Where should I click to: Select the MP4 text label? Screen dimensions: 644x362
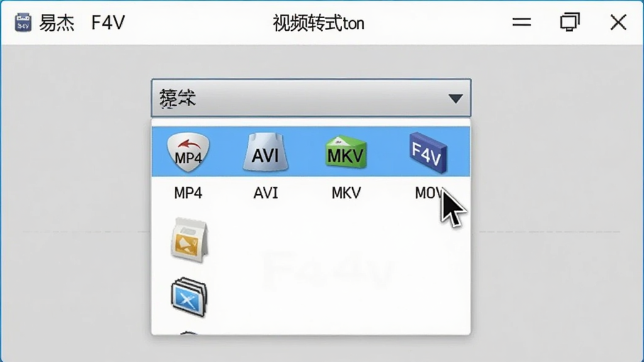click(x=188, y=192)
